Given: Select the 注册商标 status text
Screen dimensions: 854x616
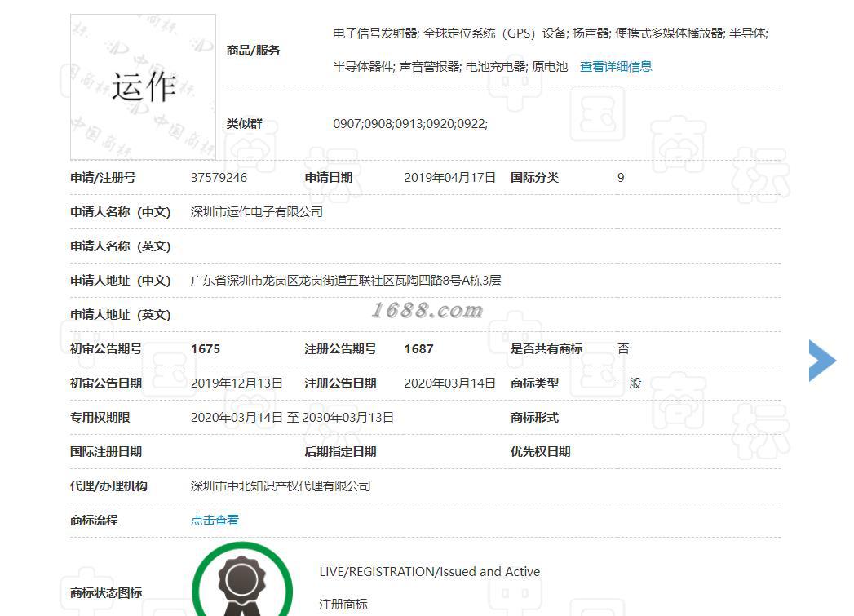Looking at the screenshot, I should pyautogui.click(x=343, y=604).
